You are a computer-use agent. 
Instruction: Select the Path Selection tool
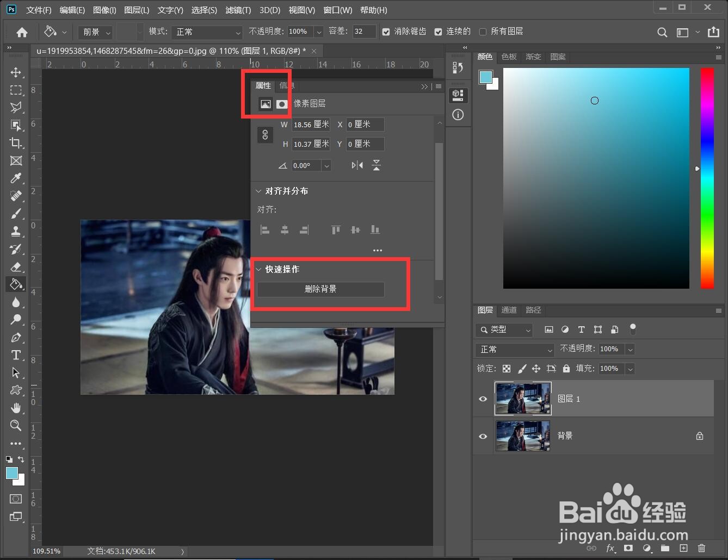pos(16,373)
